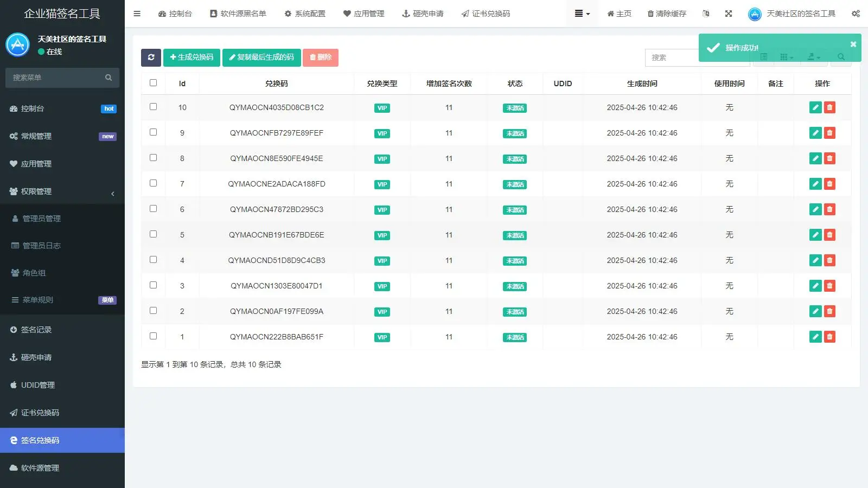Open 证书兑换码 via the paper plane icon
Image resolution: width=868 pixels, height=488 pixels.
465,14
